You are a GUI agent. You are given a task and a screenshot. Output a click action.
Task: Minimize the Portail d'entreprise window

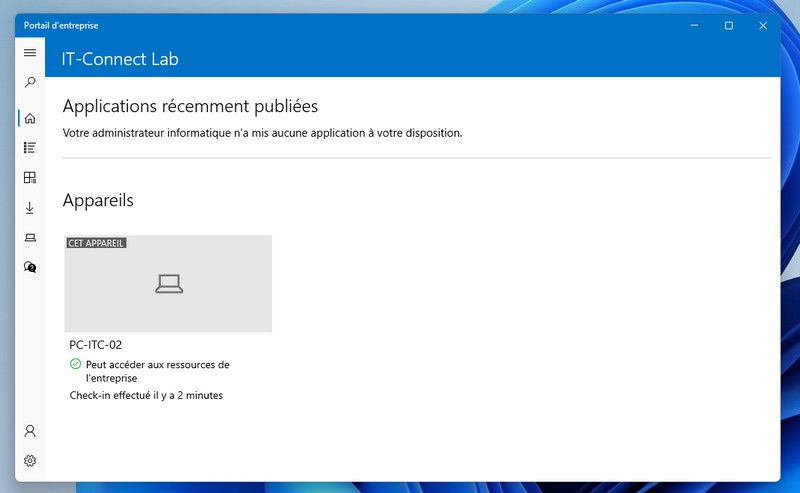[694, 26]
